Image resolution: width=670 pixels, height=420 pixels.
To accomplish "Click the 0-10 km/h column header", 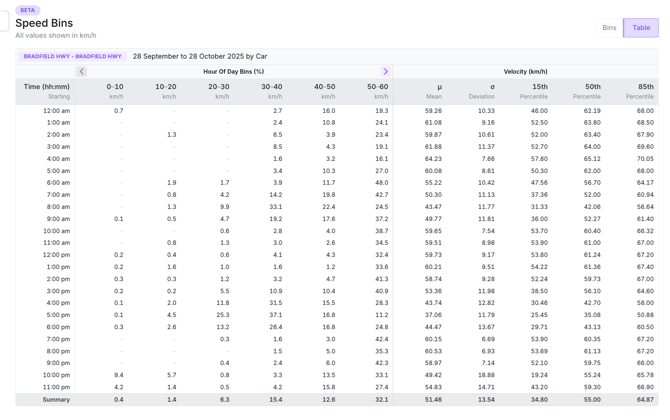I will tap(115, 91).
